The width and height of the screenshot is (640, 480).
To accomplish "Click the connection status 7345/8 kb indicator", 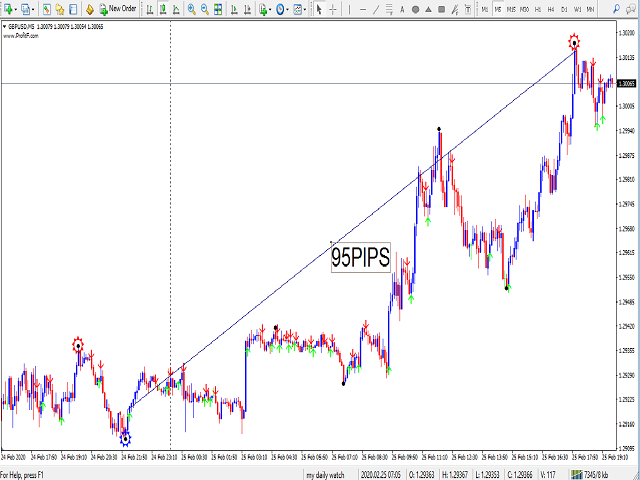I will tap(589, 475).
